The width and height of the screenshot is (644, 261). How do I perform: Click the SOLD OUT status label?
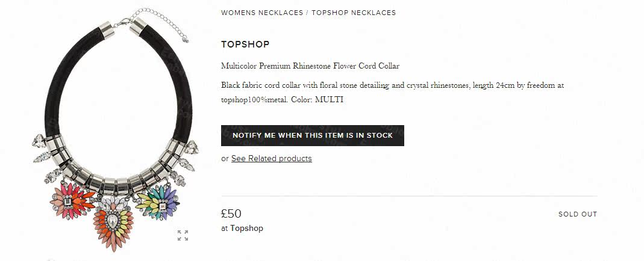coord(577,214)
